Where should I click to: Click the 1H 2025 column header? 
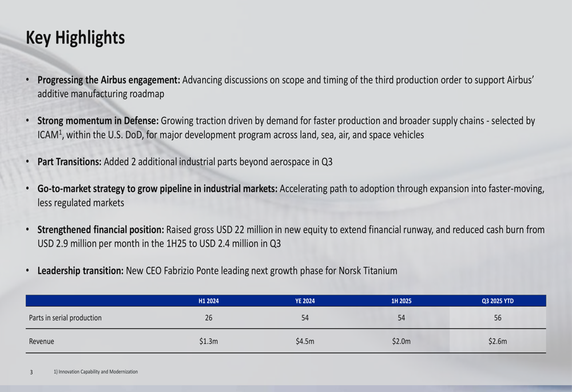click(x=401, y=301)
